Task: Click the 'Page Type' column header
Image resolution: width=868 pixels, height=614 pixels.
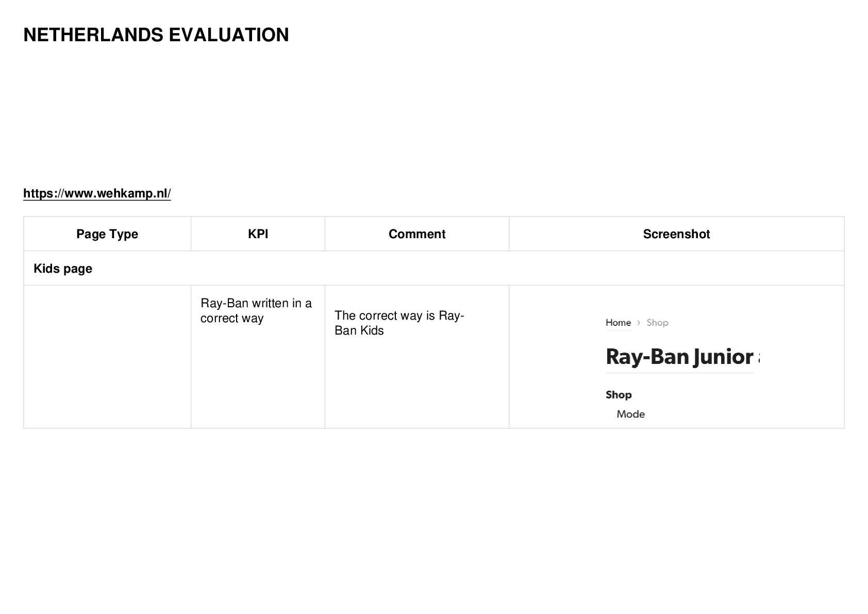Action: coord(107,234)
